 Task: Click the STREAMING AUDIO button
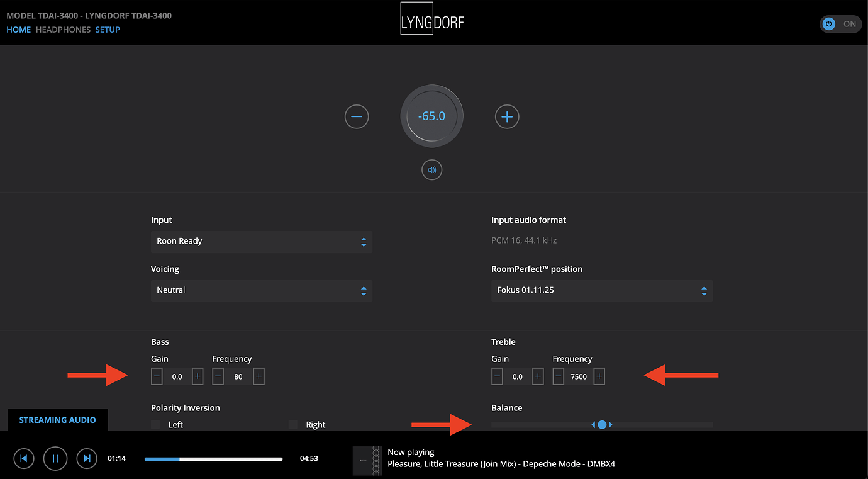tap(57, 420)
